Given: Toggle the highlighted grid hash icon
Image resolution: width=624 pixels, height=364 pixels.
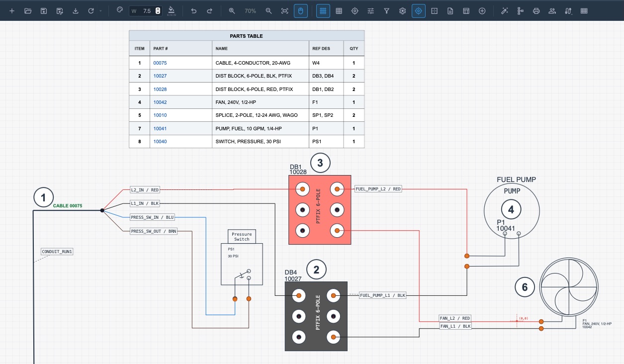Looking at the screenshot, I should pyautogui.click(x=323, y=11).
